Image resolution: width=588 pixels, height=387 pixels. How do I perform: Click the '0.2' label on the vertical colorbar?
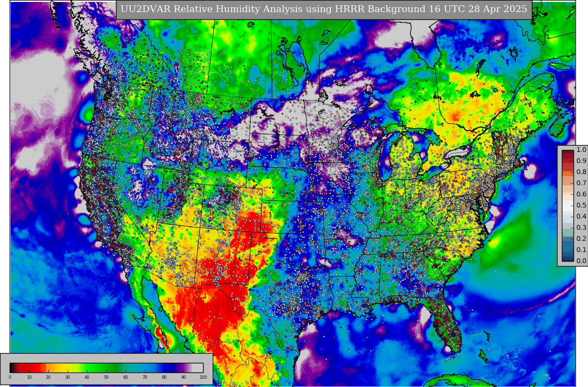pos(581,239)
